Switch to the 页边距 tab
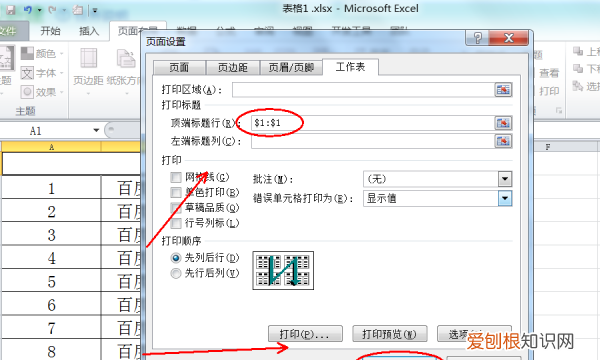 tap(233, 68)
